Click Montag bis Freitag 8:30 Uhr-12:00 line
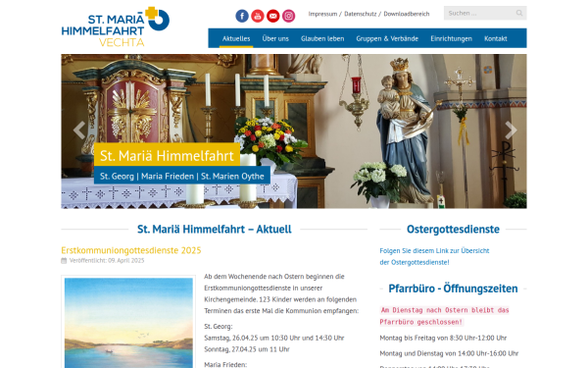 (443, 338)
